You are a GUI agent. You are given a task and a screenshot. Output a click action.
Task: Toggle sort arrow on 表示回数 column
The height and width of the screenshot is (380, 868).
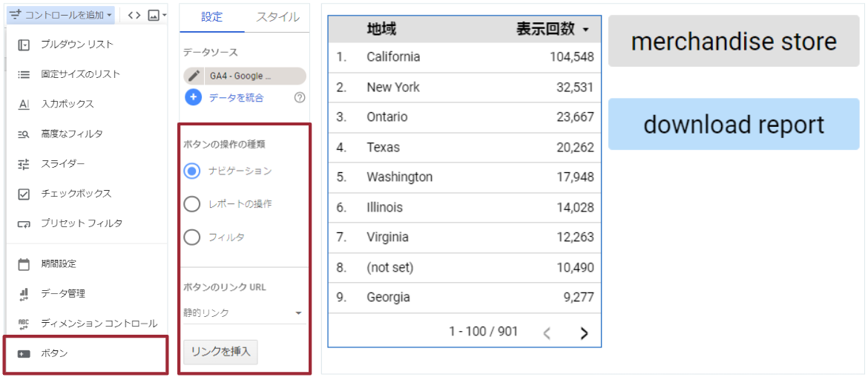586,30
